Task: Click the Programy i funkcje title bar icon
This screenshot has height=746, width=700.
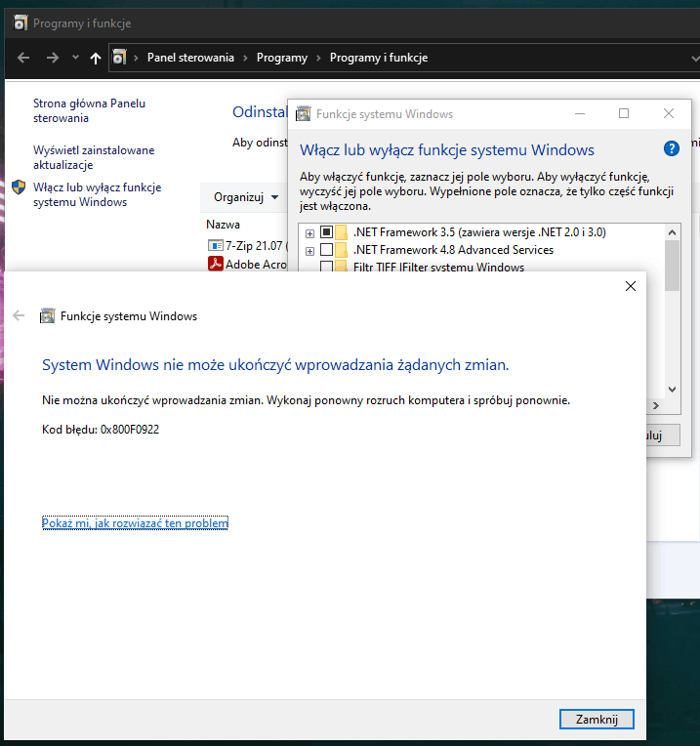Action: coord(20,22)
